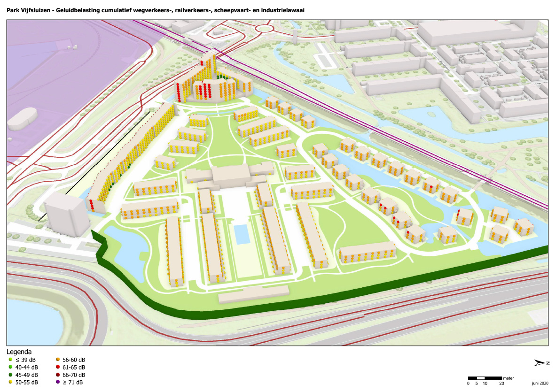
Task: Click the roundabout at the top of the map
Action: pos(266,27)
